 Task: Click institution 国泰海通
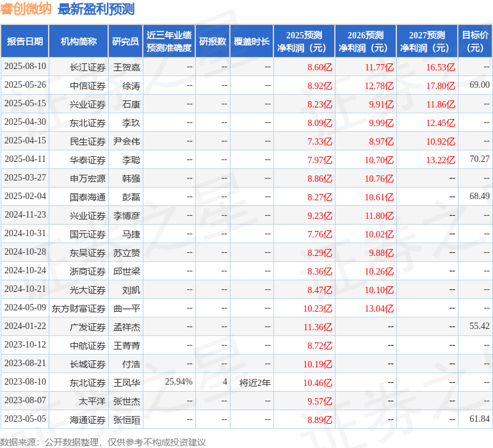pos(88,197)
